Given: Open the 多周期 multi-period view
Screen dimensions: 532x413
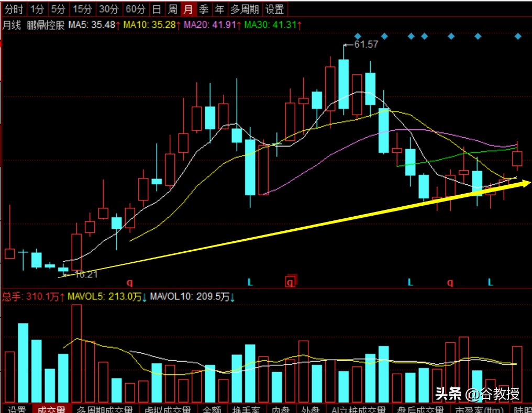Looking at the screenshot, I should point(245,8).
